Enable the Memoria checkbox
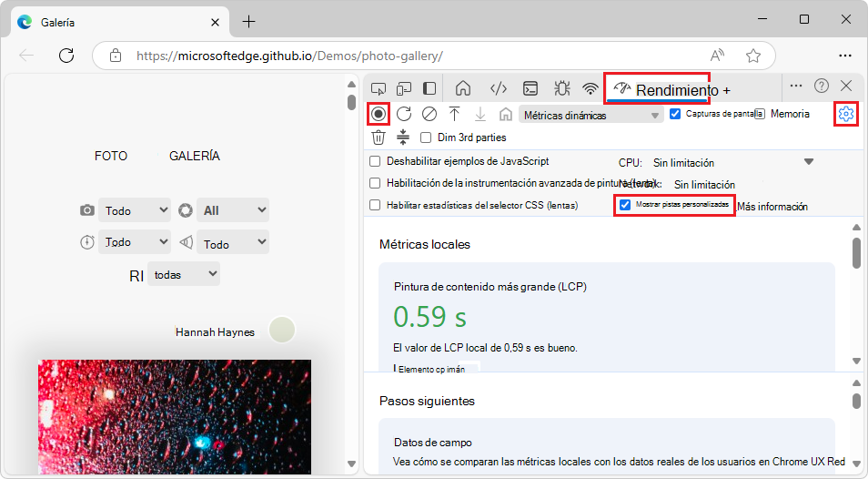The width and height of the screenshot is (868, 479). pyautogui.click(x=760, y=114)
